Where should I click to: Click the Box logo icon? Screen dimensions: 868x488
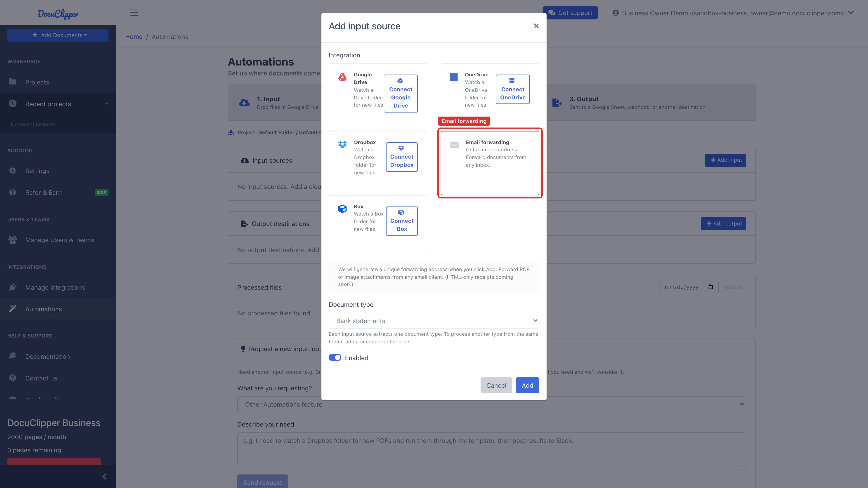pyautogui.click(x=342, y=209)
